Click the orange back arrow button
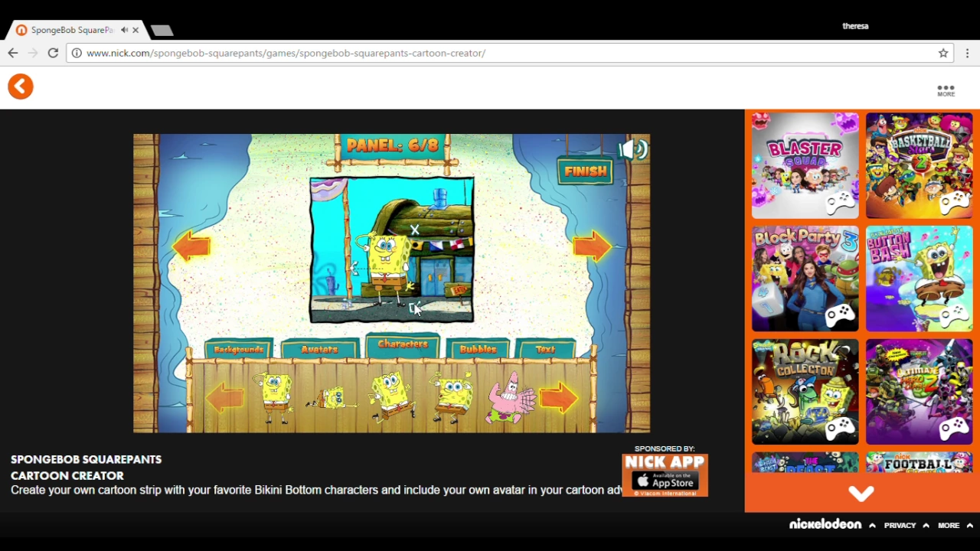Screen dimensions: 980x551 pos(21,86)
